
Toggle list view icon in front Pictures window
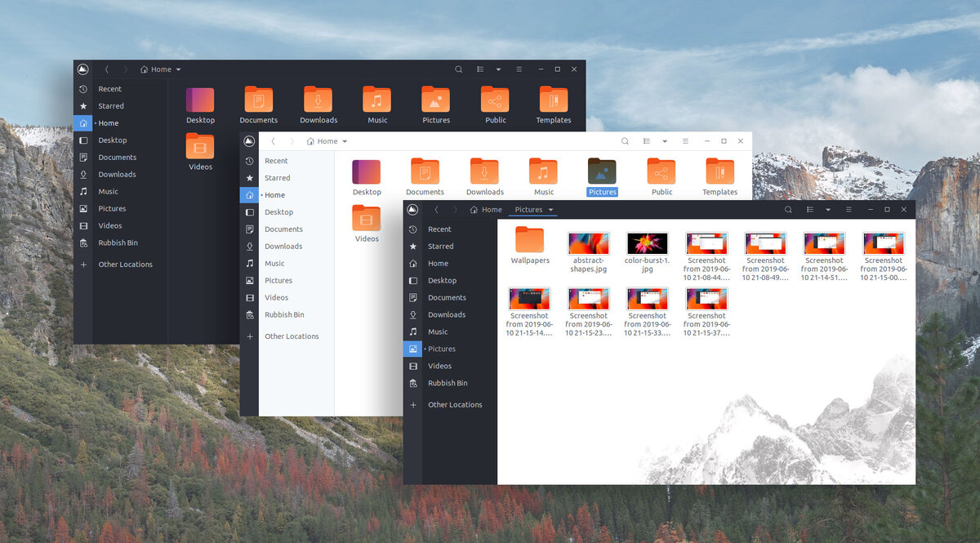coord(810,210)
